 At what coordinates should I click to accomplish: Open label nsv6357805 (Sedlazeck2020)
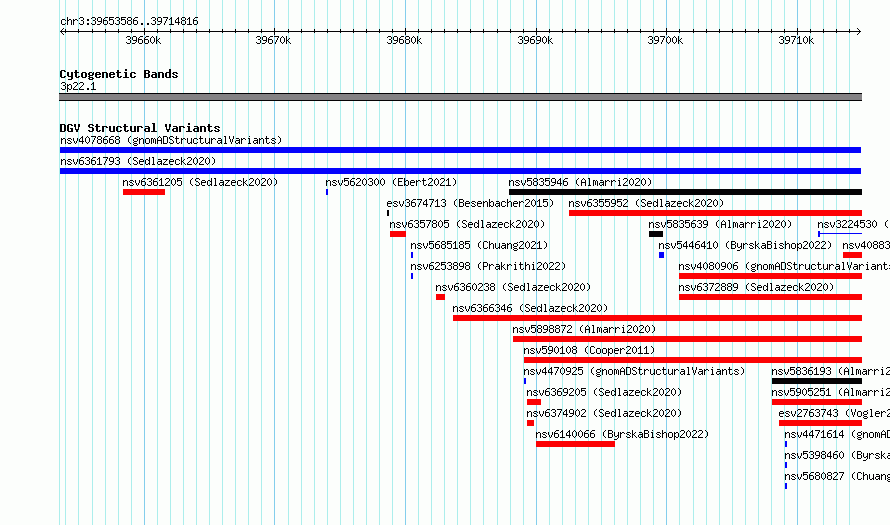coord(467,224)
